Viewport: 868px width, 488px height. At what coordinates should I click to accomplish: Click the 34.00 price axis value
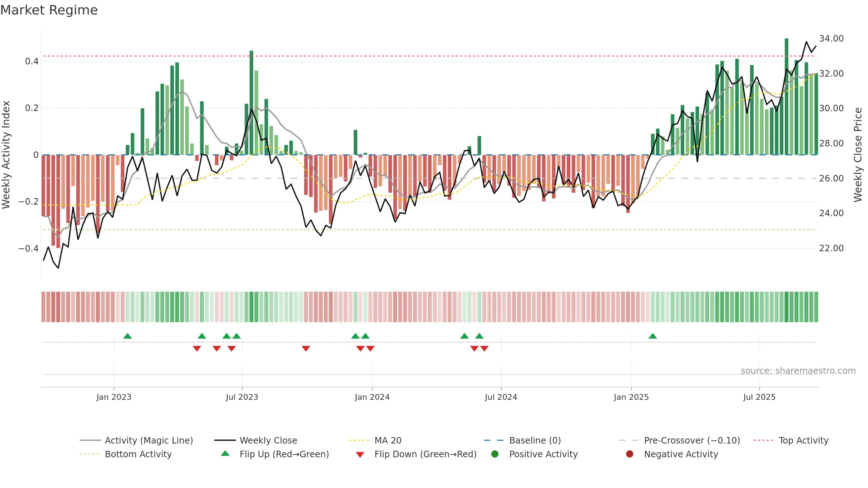click(831, 38)
